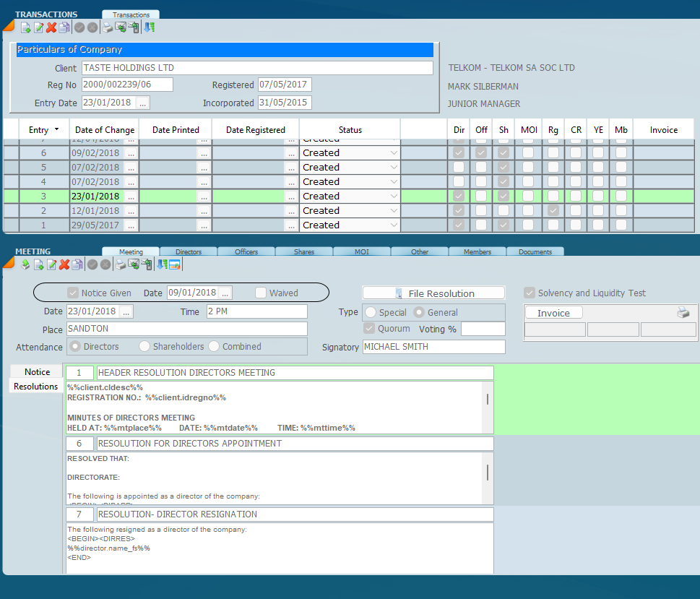The height and width of the screenshot is (599, 700).
Task: Click the Signatory input field
Action: [x=433, y=347]
